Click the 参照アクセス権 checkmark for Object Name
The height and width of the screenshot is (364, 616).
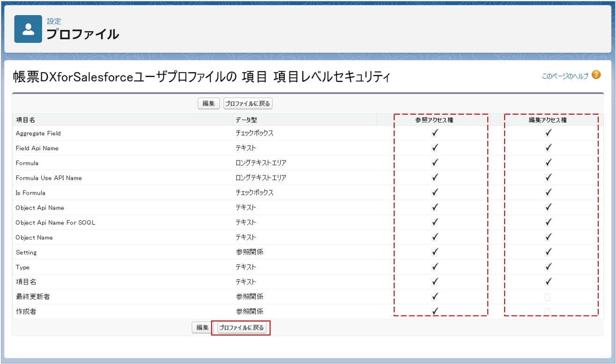[x=435, y=237]
